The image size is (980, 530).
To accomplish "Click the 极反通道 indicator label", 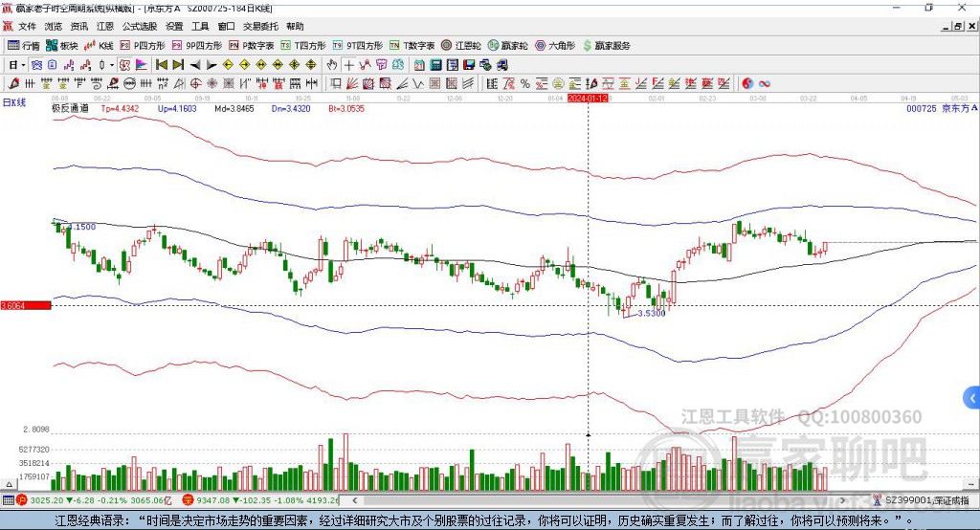I will 71,108.
